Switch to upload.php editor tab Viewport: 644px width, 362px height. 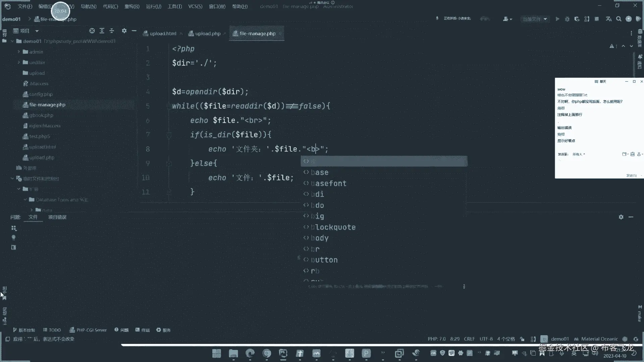(207, 34)
